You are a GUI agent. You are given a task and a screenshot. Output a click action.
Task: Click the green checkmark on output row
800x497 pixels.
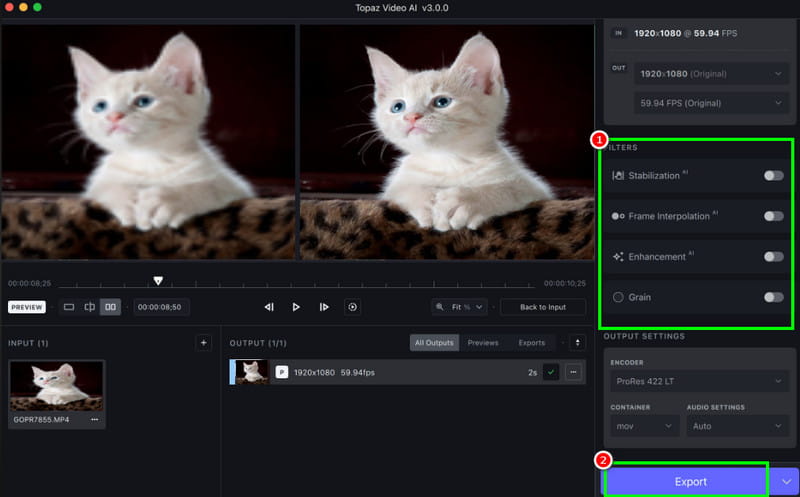(551, 372)
